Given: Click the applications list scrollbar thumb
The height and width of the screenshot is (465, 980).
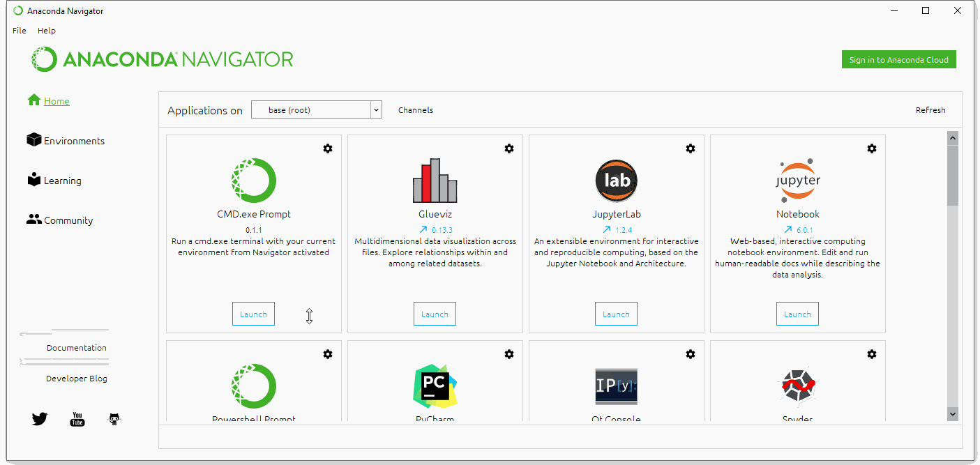Looking at the screenshot, I should click(x=953, y=175).
